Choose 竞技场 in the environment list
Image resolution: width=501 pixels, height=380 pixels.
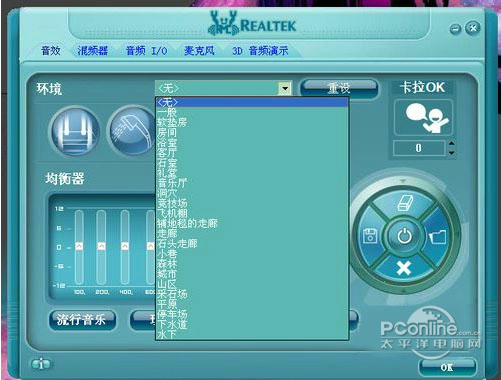[x=252, y=203]
